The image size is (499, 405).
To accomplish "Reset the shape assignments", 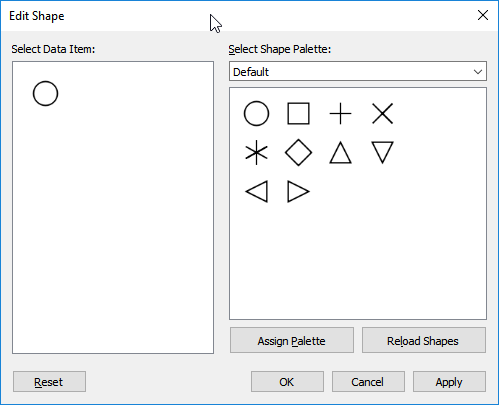I will tap(49, 382).
